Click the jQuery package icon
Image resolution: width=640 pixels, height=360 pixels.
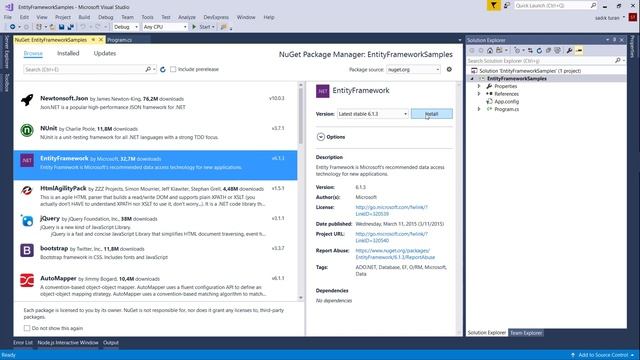(27, 220)
